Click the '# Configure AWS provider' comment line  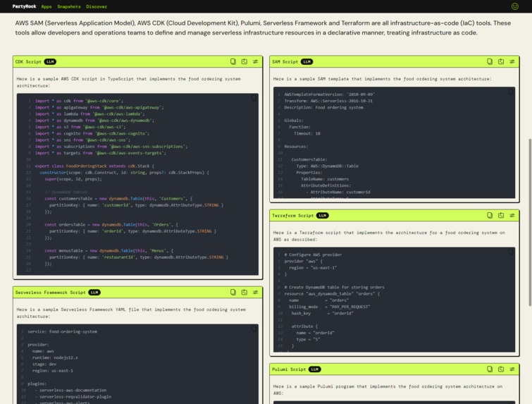tap(313, 255)
